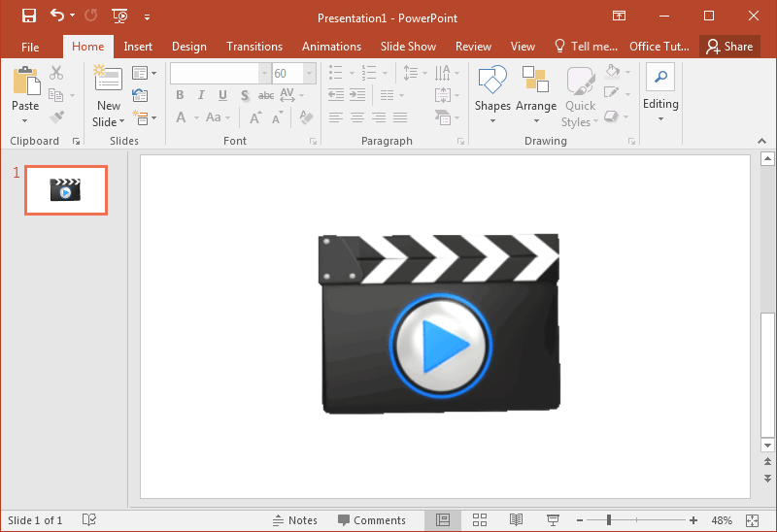Click the Save icon in title bar
The height and width of the screenshot is (532, 777).
29,16
